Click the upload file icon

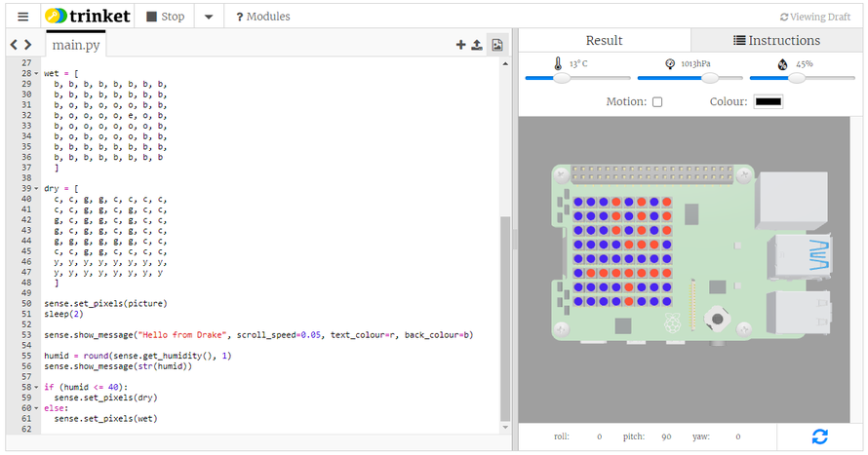[x=477, y=45]
